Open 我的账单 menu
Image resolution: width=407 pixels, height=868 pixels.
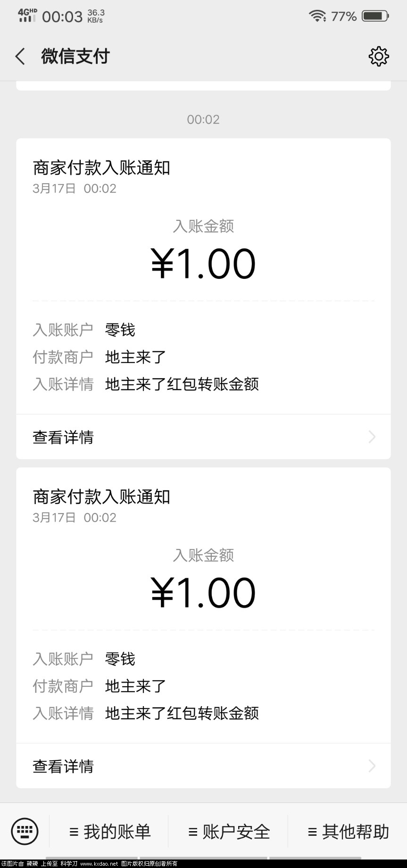(109, 832)
